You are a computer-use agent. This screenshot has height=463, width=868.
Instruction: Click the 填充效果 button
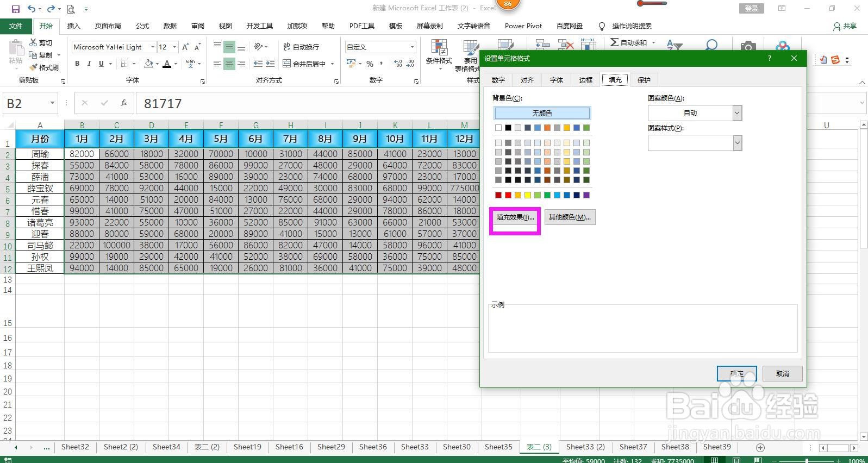[x=515, y=217]
